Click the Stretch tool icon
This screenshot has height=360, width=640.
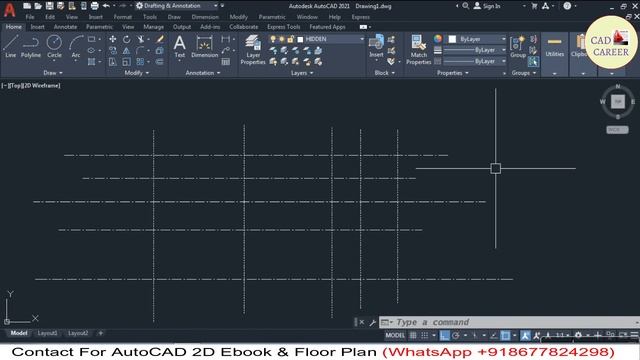(113, 62)
